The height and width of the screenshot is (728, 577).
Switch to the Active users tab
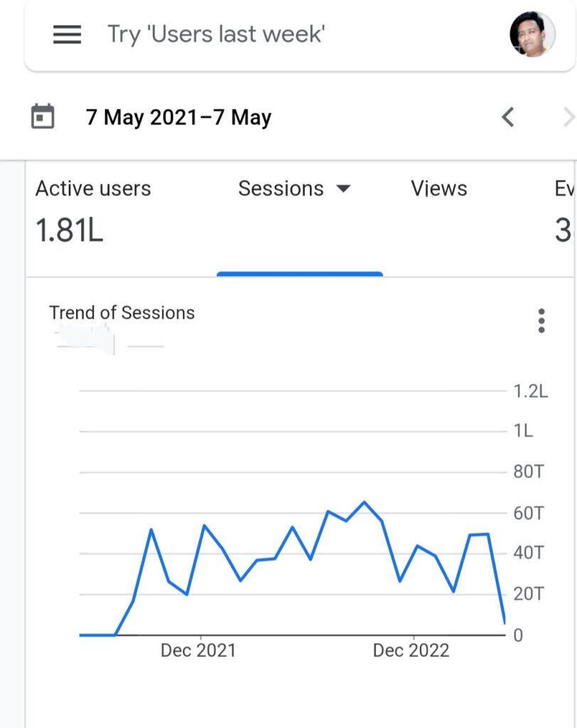[93, 189]
